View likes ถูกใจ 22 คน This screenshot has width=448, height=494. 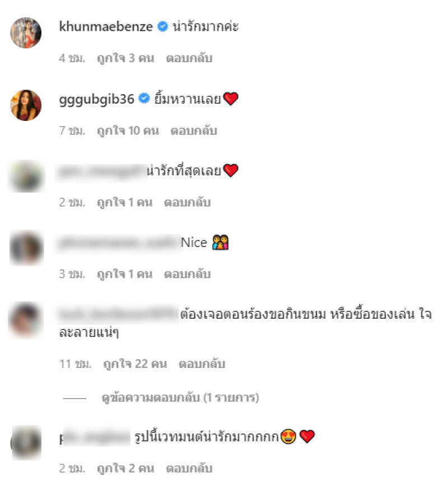coord(135,364)
